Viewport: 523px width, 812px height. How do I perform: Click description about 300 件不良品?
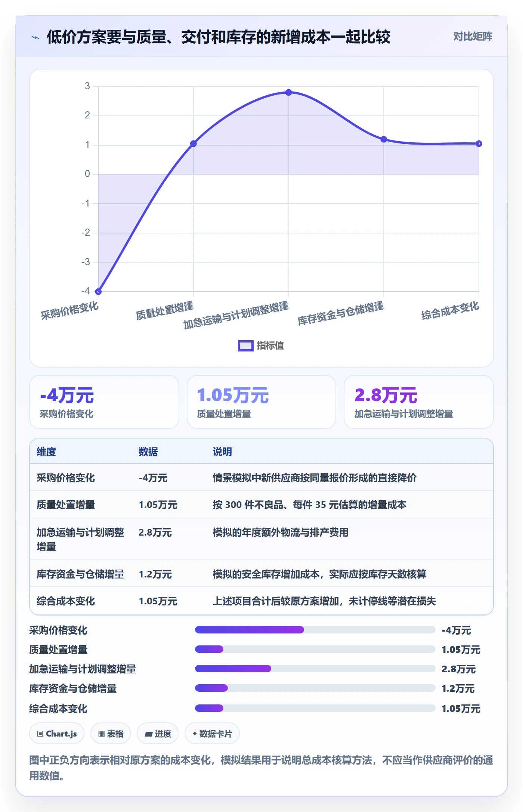310,505
